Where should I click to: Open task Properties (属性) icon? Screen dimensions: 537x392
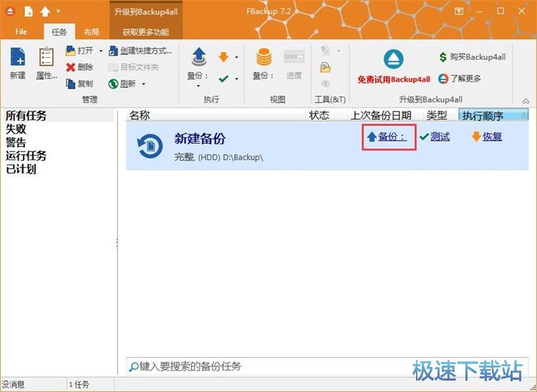[47, 57]
